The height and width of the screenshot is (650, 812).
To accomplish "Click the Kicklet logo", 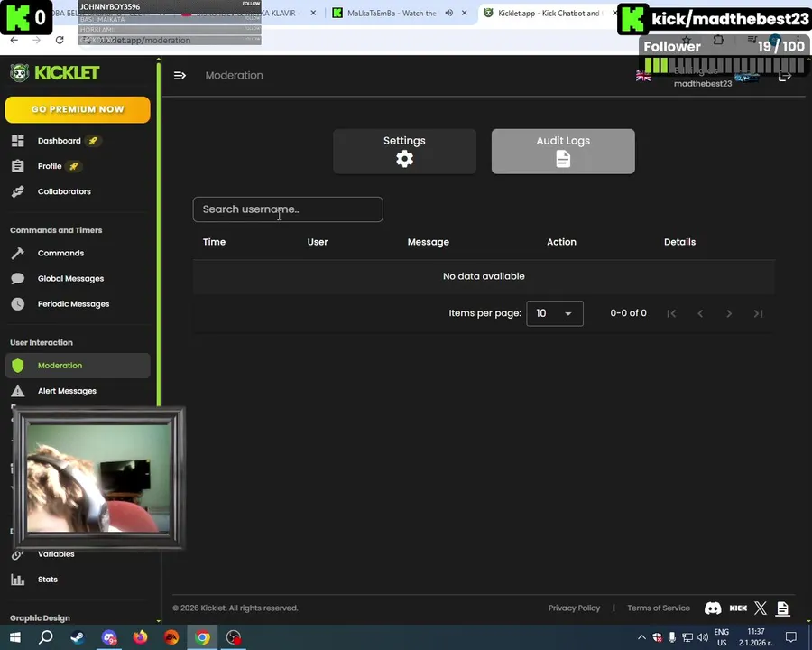I will (55, 73).
